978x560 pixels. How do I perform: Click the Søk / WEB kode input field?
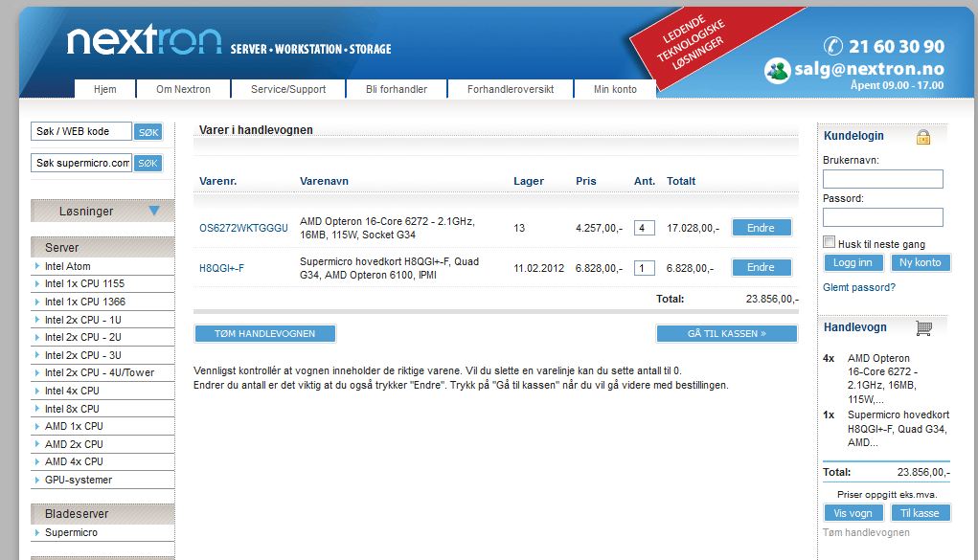pos(81,131)
